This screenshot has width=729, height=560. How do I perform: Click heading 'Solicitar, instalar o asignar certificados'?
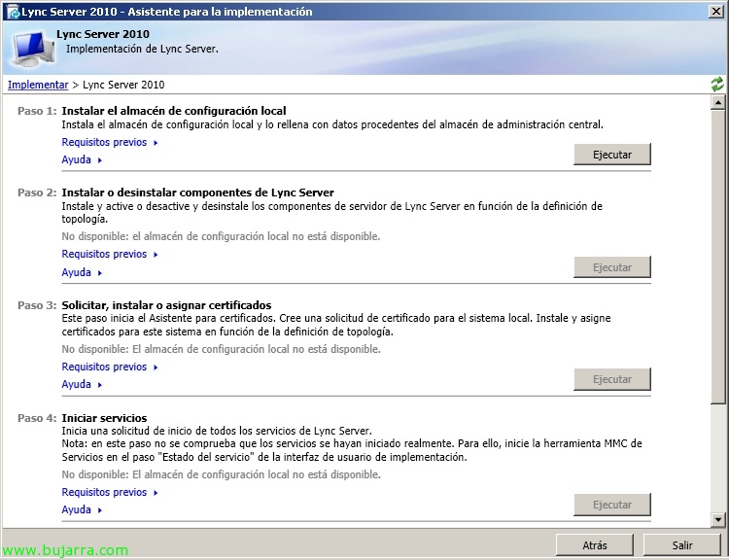166,305
